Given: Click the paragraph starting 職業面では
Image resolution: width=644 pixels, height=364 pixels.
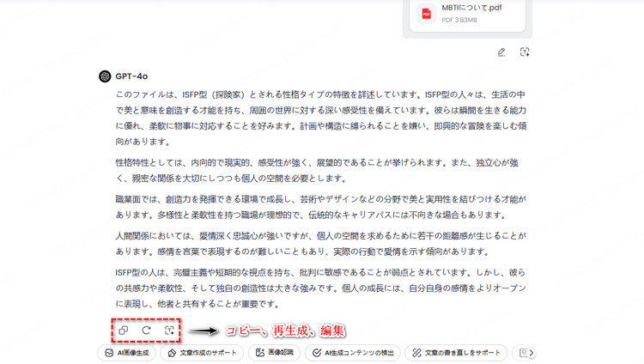Looking at the screenshot, I should coord(321,207).
